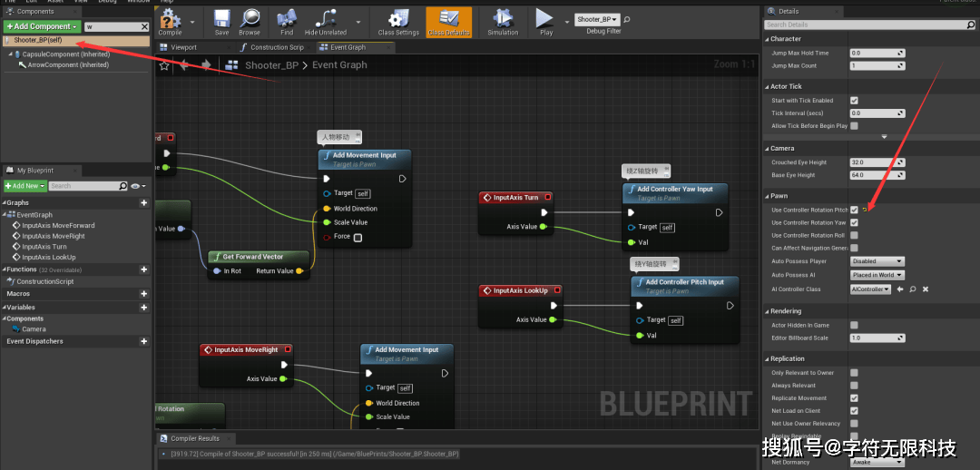
Task: Enable Only Relevant to Owner
Action: [x=854, y=373]
